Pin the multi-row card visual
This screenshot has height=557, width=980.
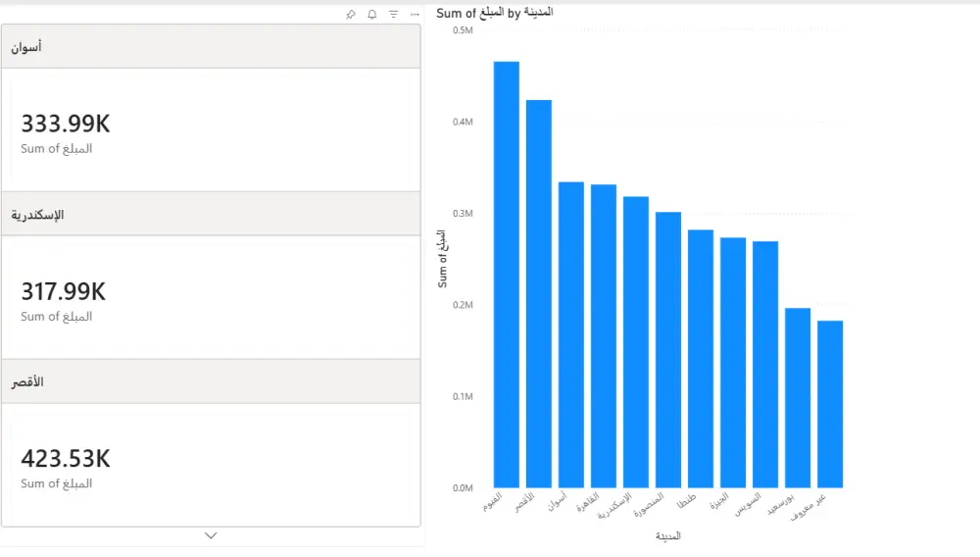351,14
